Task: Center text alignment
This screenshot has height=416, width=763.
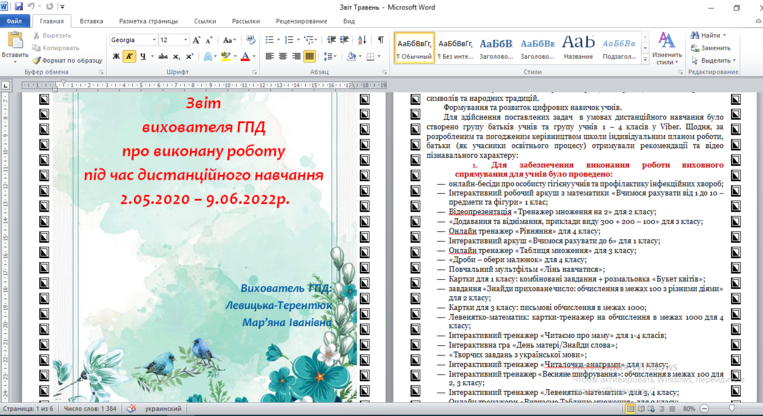Action: point(282,56)
